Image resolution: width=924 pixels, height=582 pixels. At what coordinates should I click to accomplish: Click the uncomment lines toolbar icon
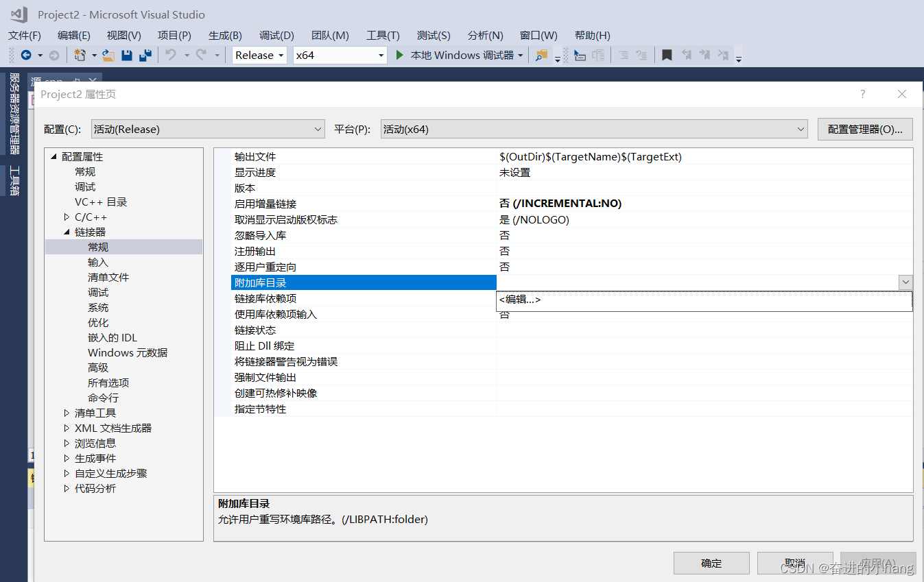[x=641, y=56]
